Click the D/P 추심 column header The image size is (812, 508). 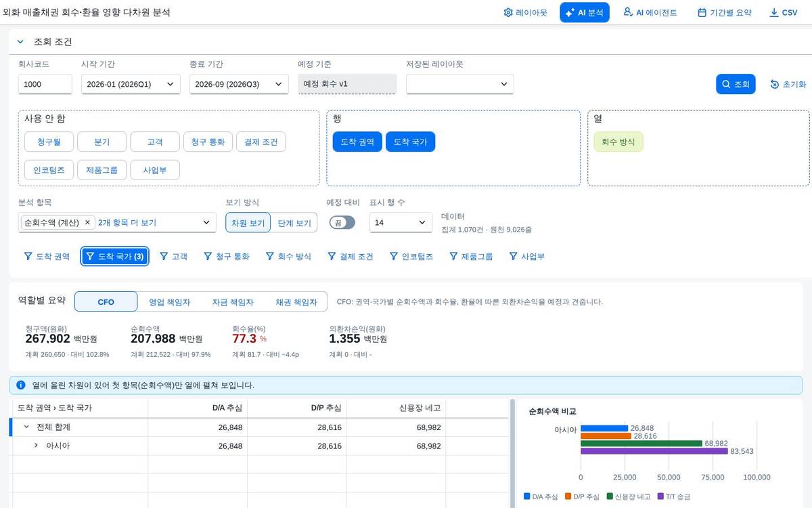[x=297, y=408]
